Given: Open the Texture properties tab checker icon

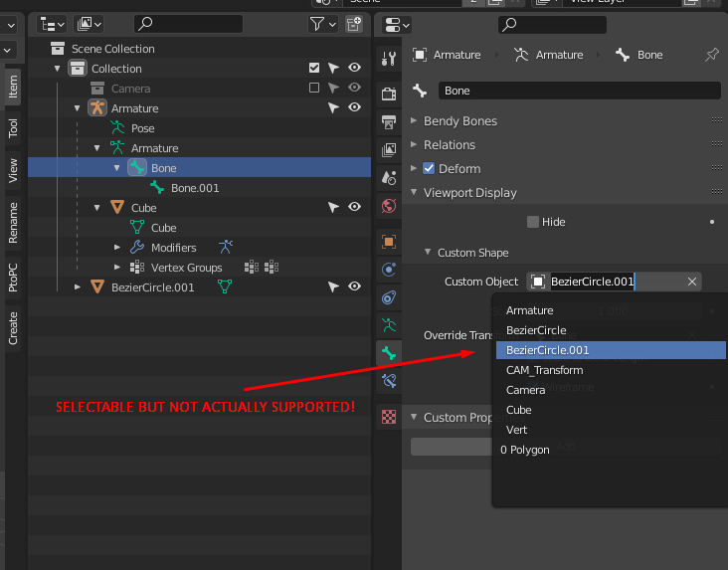Looking at the screenshot, I should 389,417.
